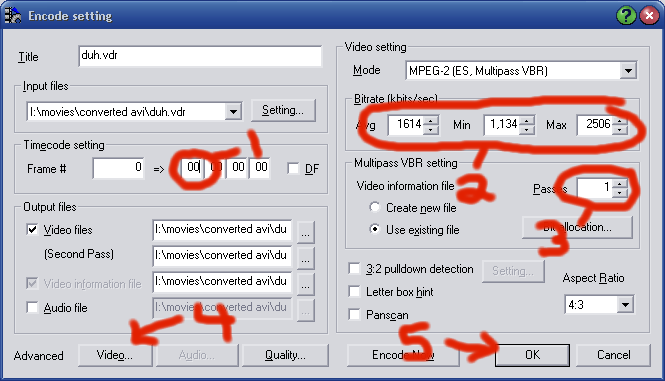Open the Aspect Ratio 4:3 dropdown

[625, 305]
